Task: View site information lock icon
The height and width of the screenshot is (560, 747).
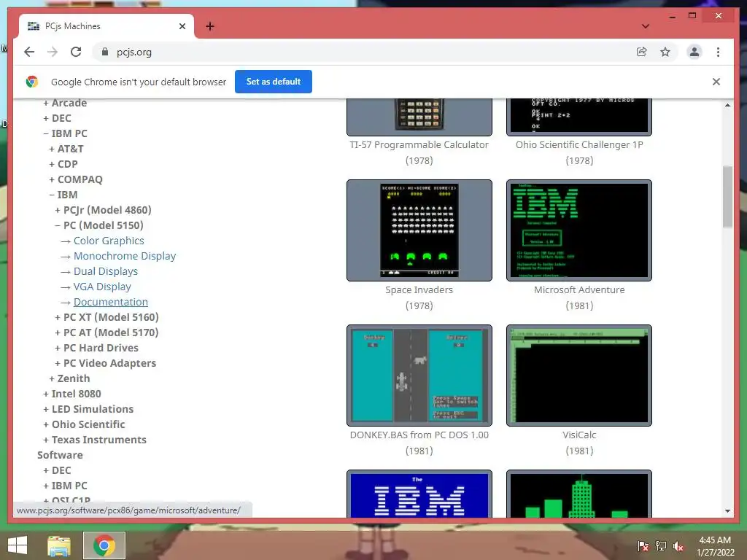Action: tap(105, 52)
